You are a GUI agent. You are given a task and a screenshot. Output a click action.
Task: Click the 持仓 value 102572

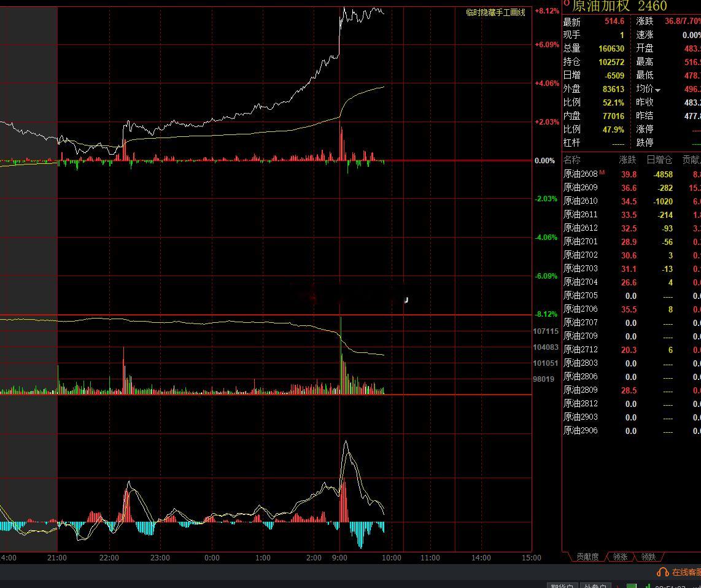[x=611, y=62]
